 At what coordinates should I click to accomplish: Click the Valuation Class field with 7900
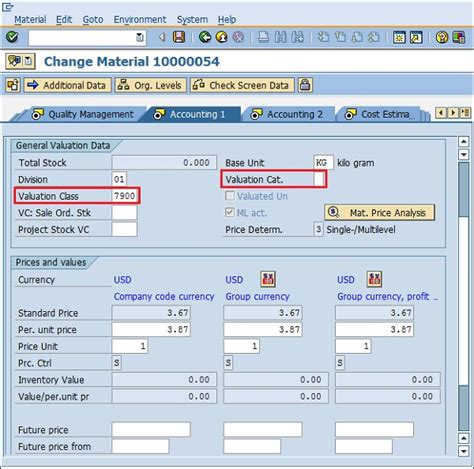(124, 196)
